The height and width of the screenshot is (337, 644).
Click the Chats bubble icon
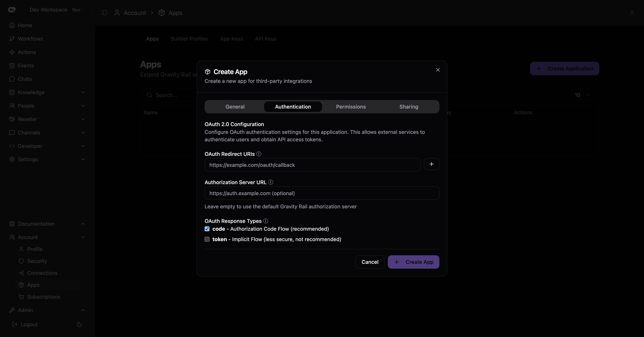[12, 79]
